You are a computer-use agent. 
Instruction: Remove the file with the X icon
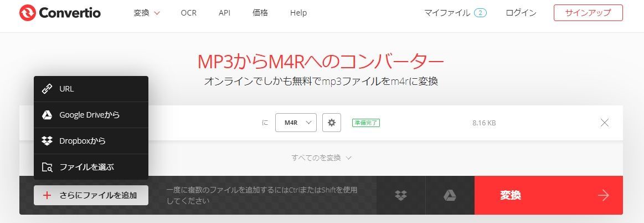click(x=605, y=123)
